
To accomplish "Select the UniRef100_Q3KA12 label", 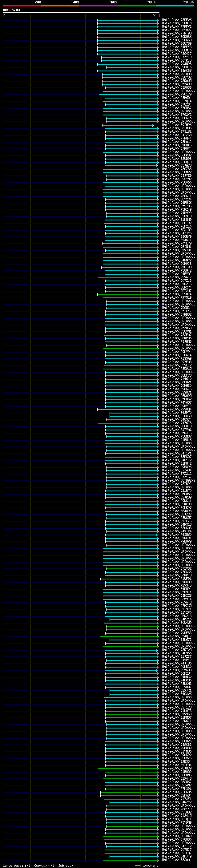I will pyautogui.click(x=176, y=142).
